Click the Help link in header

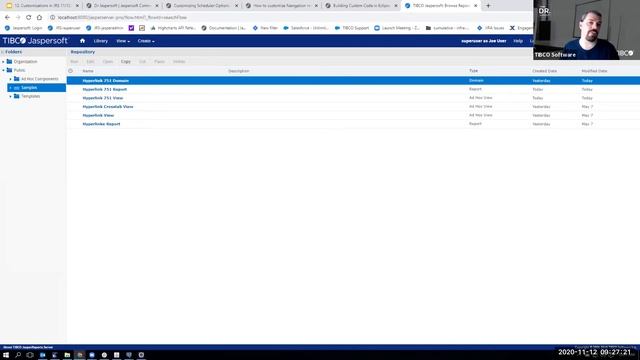coord(518,41)
